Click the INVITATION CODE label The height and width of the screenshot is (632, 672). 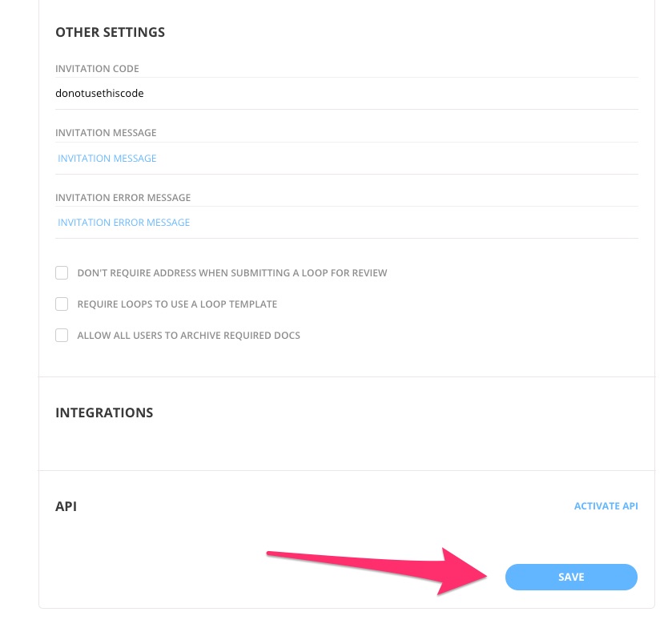97,69
